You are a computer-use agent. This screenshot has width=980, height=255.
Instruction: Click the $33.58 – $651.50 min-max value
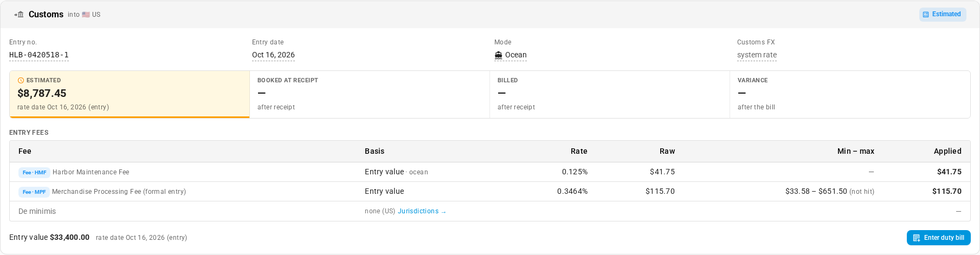click(816, 191)
